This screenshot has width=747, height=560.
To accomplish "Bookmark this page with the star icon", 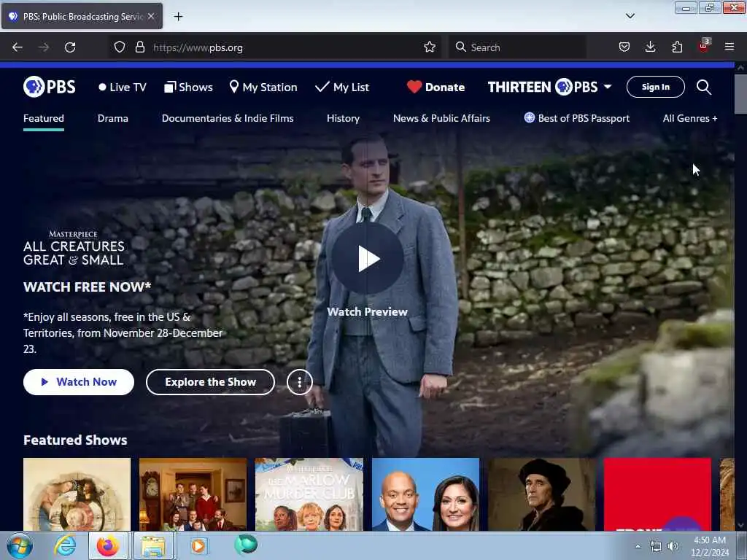I will click(430, 47).
